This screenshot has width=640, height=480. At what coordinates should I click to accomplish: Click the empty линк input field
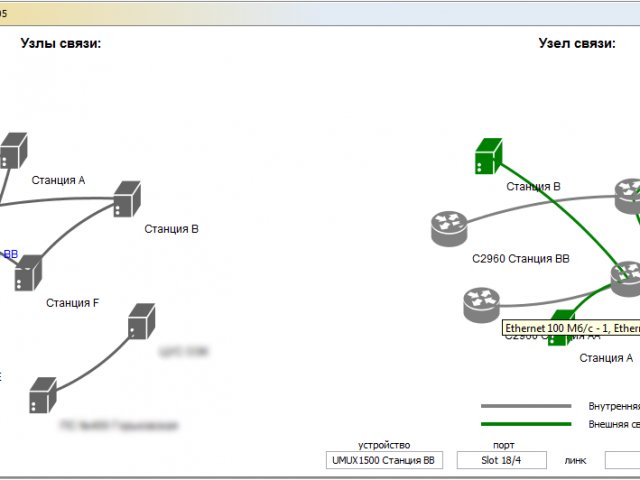point(622,460)
